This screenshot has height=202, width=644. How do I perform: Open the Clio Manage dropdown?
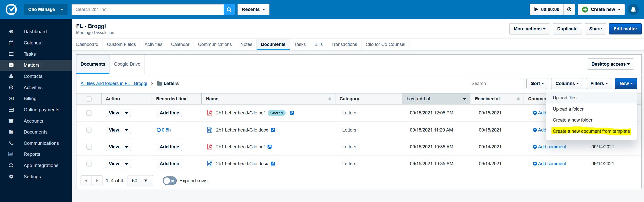pyautogui.click(x=46, y=9)
